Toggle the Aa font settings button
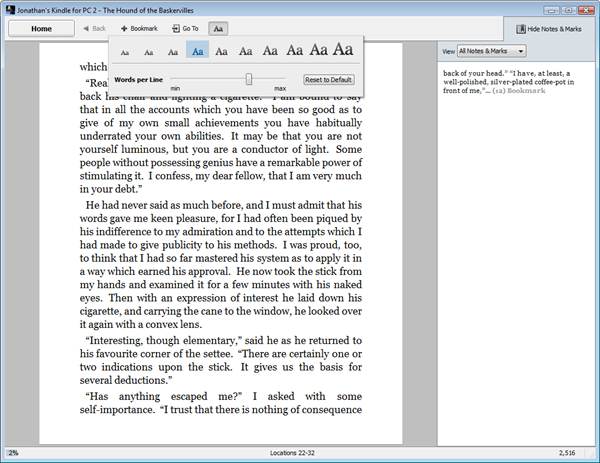The width and height of the screenshot is (600, 463). pos(218,29)
